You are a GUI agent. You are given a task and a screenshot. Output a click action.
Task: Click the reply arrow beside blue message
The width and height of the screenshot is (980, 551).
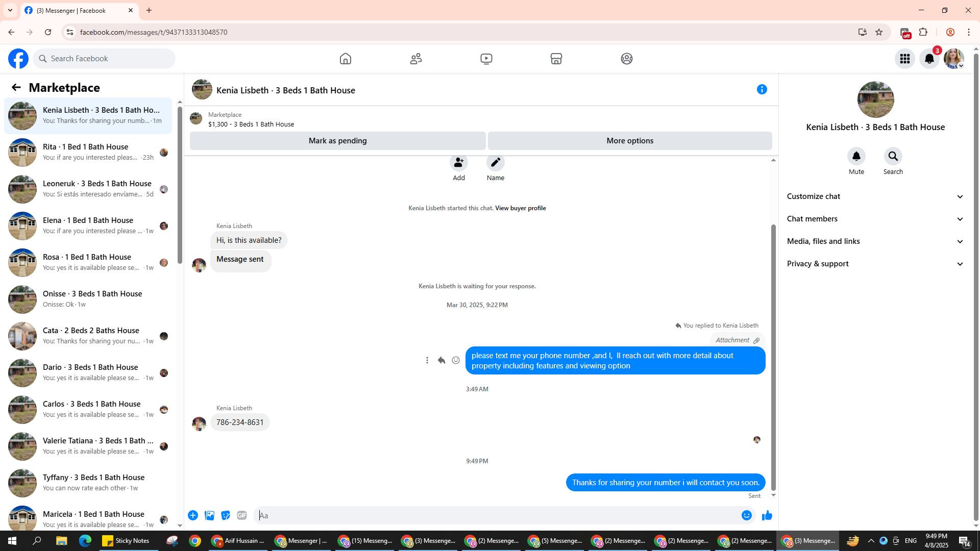pyautogui.click(x=442, y=361)
